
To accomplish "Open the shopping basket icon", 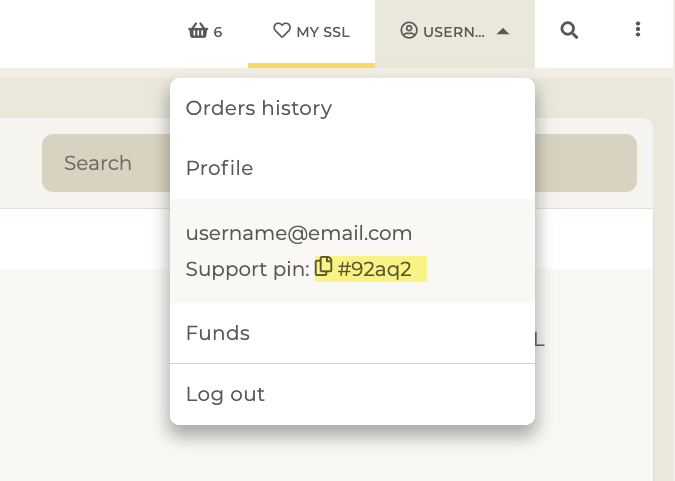I will [x=198, y=31].
